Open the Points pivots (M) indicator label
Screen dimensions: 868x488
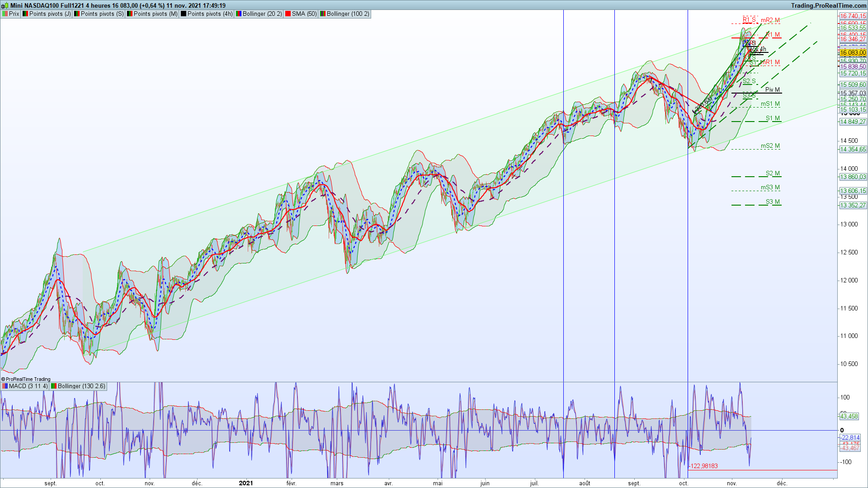(x=156, y=14)
